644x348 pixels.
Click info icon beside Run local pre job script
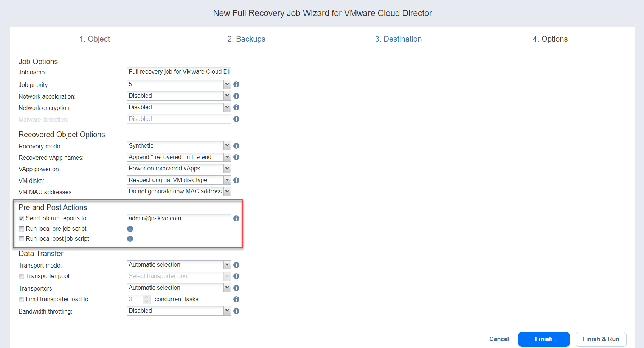click(x=130, y=229)
